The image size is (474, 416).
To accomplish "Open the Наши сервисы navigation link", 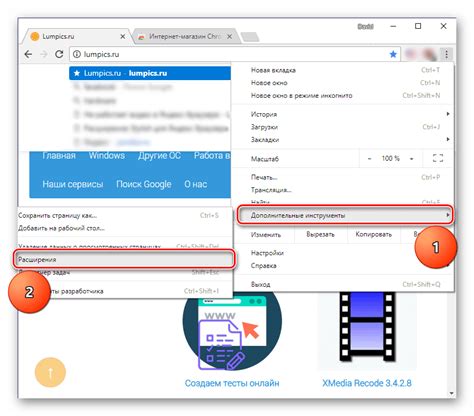I will click(73, 184).
